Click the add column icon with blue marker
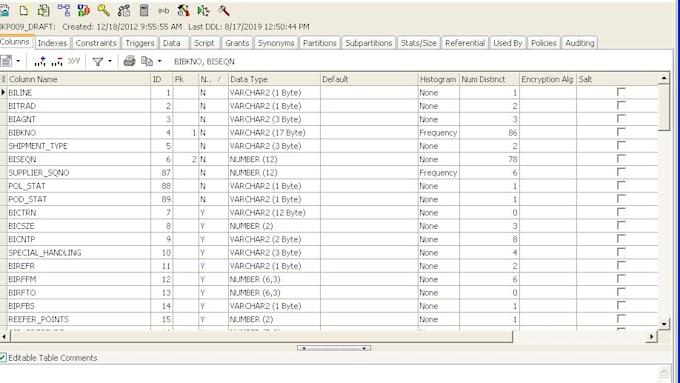The width and height of the screenshot is (680, 383). (40, 61)
